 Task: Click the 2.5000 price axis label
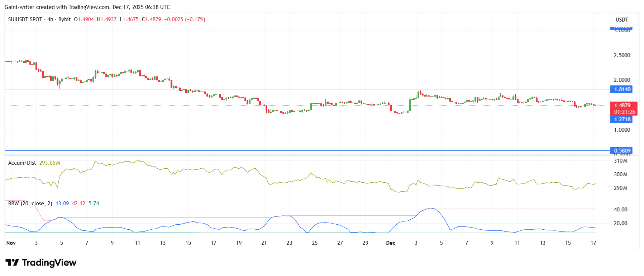click(x=622, y=55)
